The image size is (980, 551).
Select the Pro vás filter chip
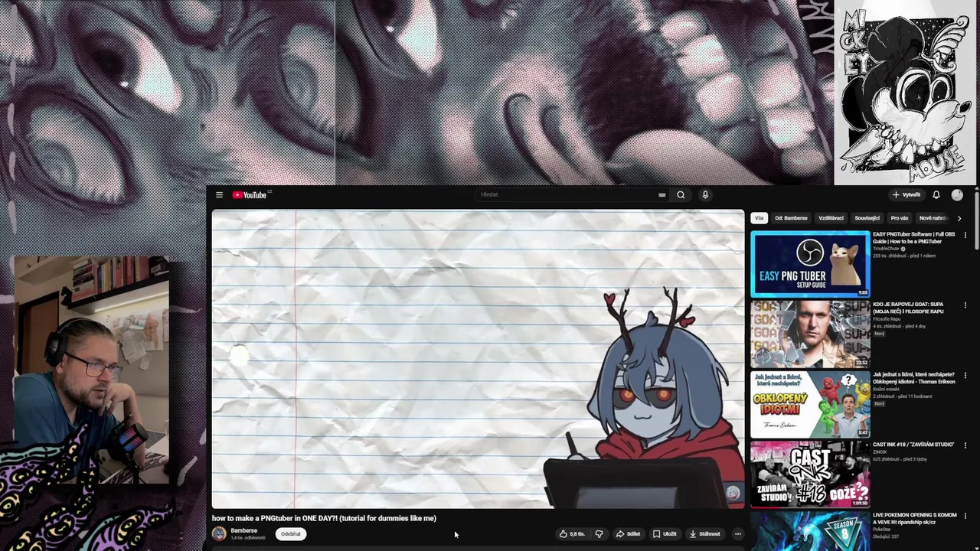coord(900,218)
